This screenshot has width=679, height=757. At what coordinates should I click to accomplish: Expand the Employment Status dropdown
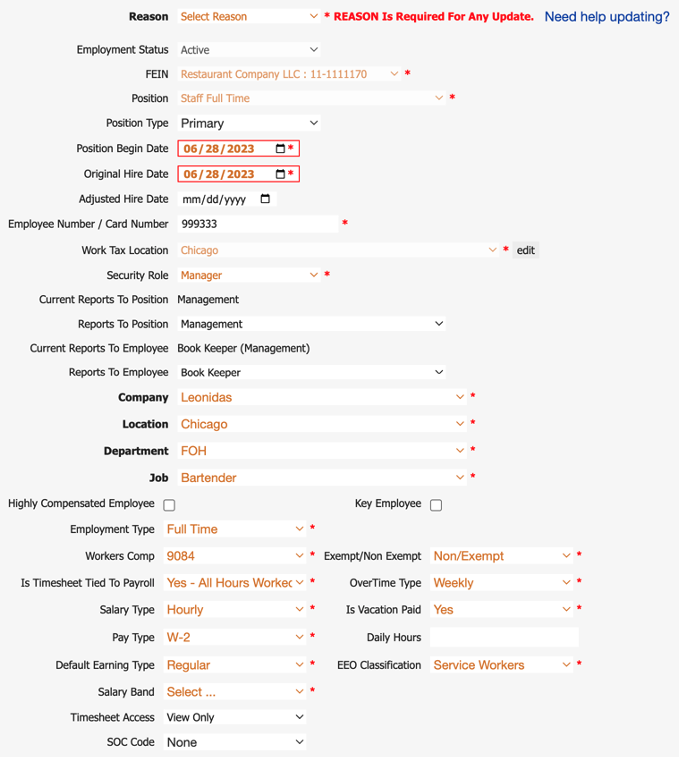(249, 50)
